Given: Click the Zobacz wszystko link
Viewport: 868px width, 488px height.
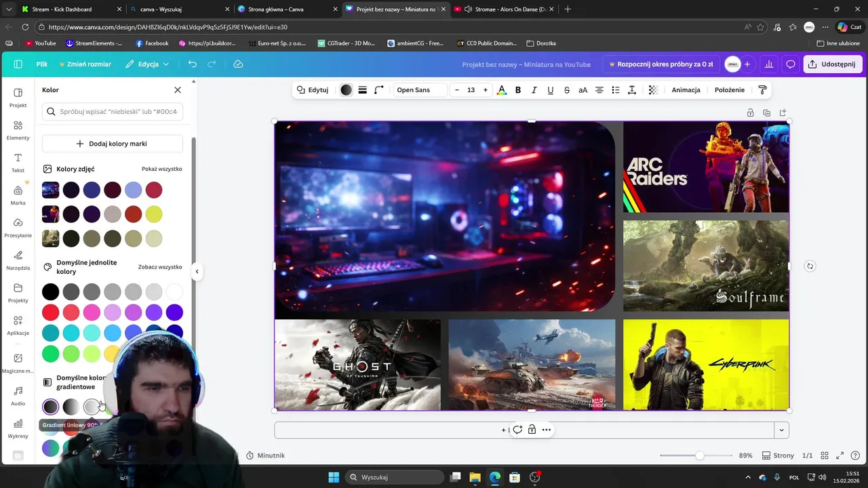Looking at the screenshot, I should point(160,267).
